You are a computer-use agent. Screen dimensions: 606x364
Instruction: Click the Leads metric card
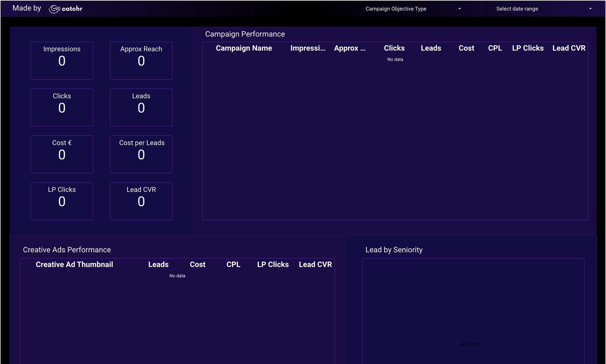(x=141, y=107)
